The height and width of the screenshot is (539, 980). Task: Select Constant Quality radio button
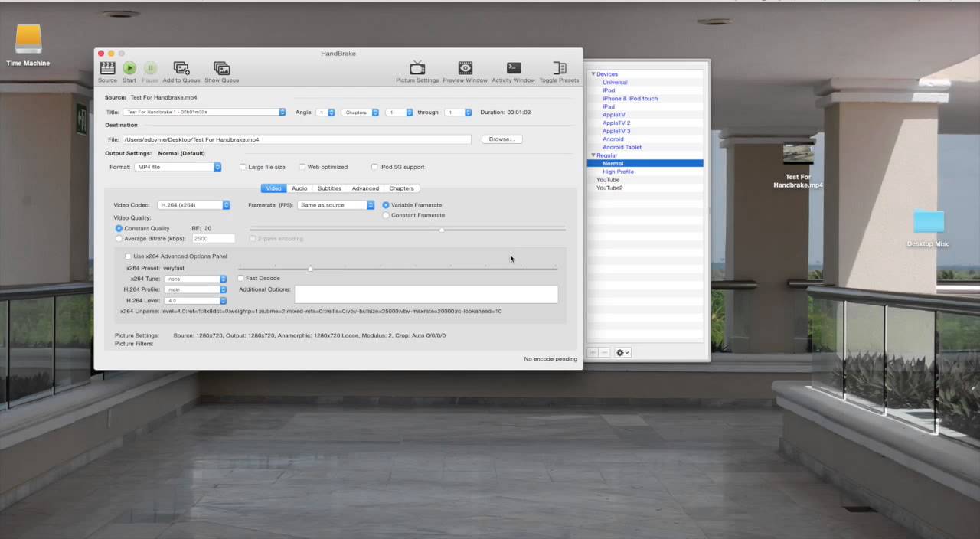click(x=119, y=228)
